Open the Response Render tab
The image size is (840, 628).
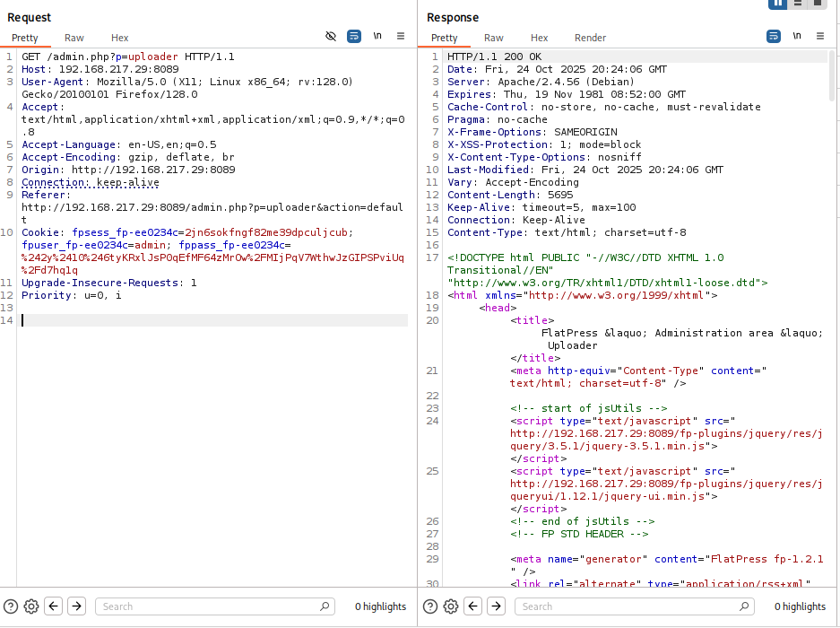coord(590,38)
